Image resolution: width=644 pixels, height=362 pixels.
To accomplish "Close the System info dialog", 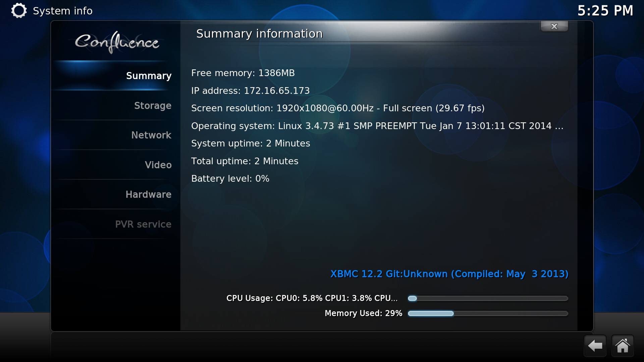I will coord(554,26).
